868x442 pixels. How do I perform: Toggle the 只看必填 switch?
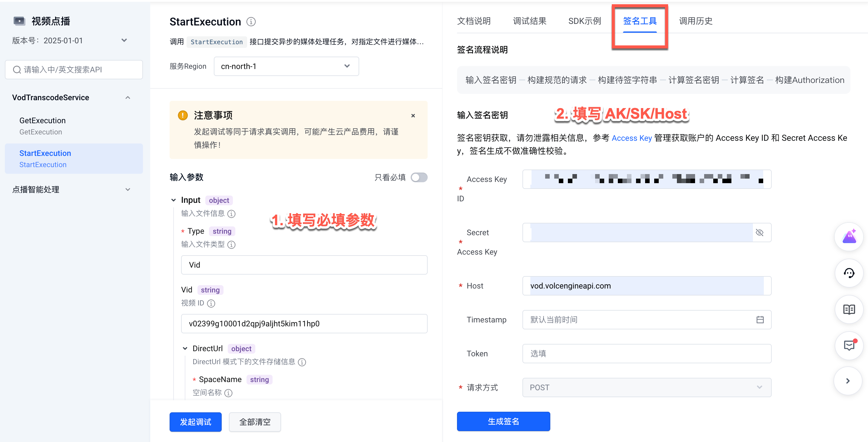point(419,177)
